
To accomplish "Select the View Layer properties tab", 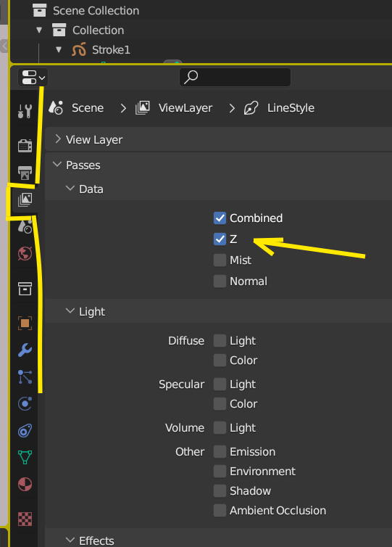I will [x=25, y=200].
